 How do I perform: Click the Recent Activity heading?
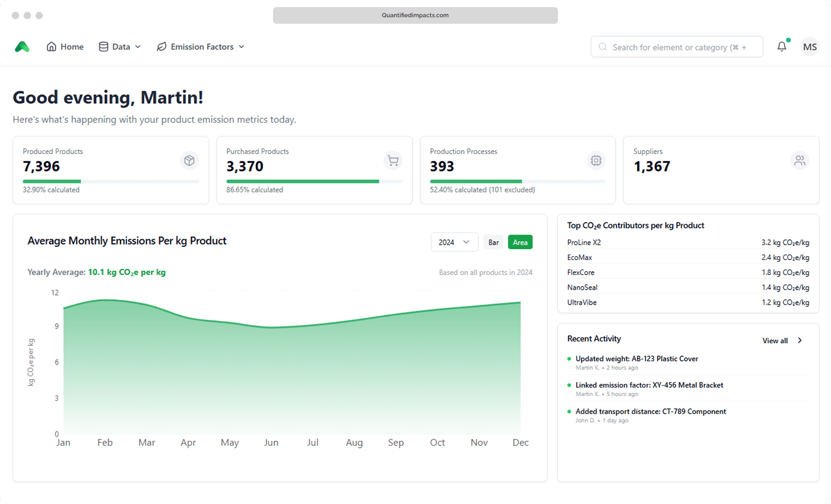tap(594, 339)
